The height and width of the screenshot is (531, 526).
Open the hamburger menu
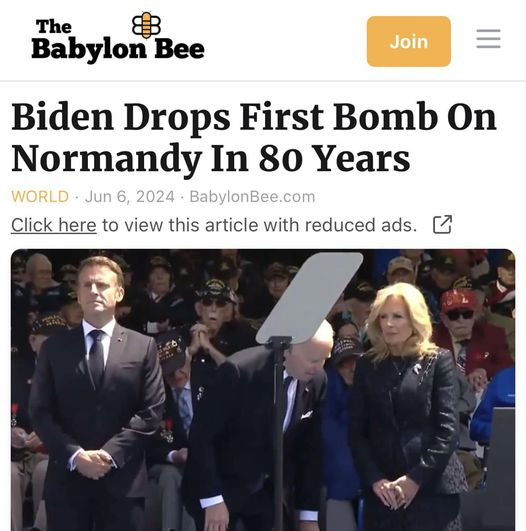coord(488,39)
